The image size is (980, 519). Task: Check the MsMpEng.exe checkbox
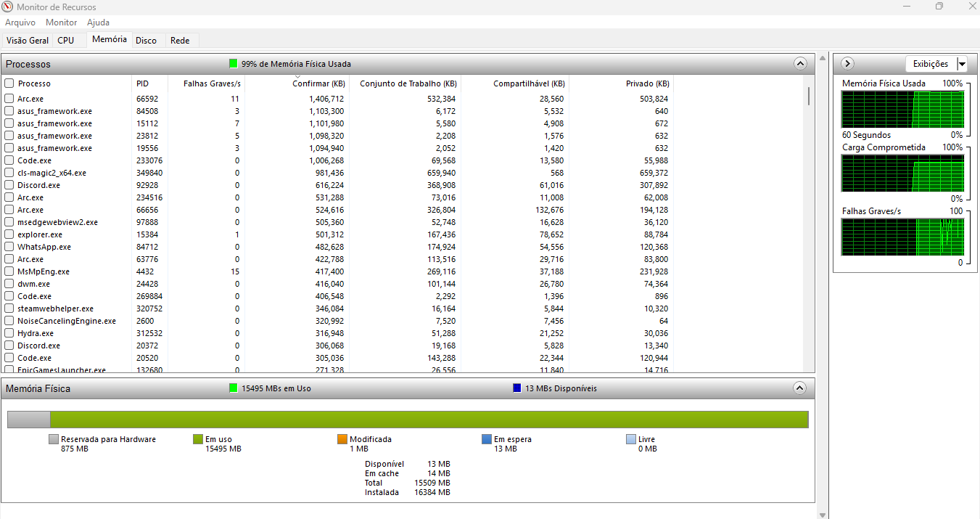coord(9,271)
